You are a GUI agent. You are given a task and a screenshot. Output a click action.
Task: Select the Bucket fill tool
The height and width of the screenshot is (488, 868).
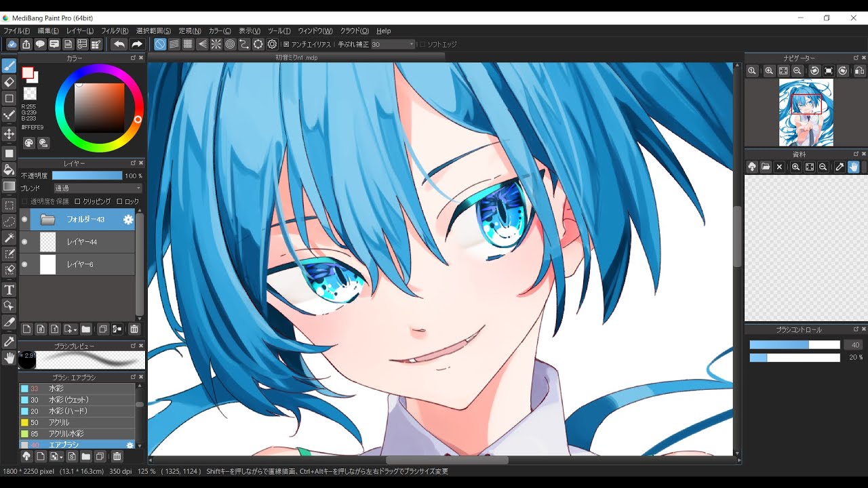tap(9, 169)
